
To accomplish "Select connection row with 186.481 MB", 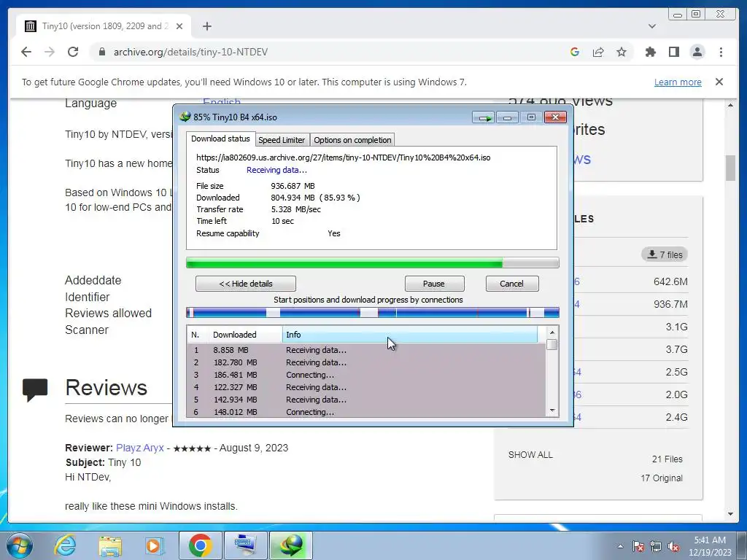I will [366, 375].
